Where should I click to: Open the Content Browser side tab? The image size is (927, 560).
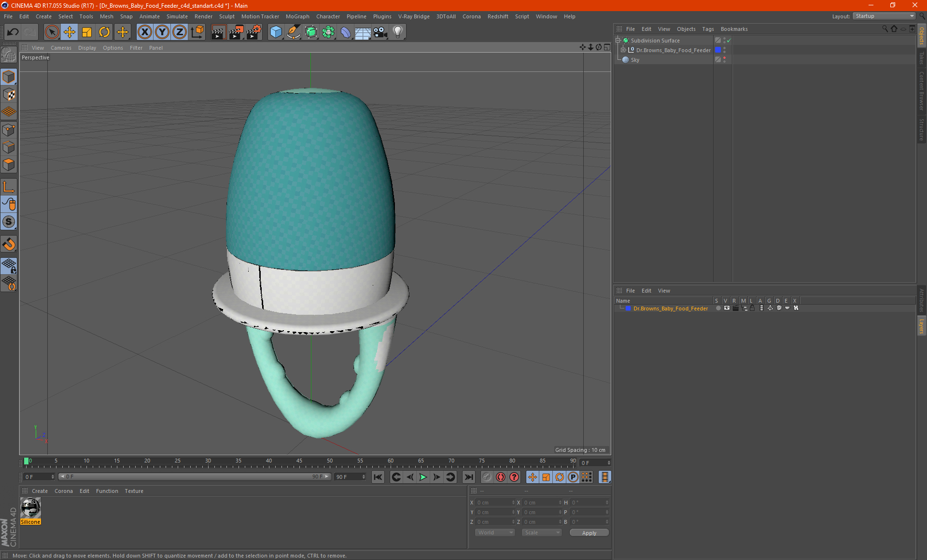[922, 91]
